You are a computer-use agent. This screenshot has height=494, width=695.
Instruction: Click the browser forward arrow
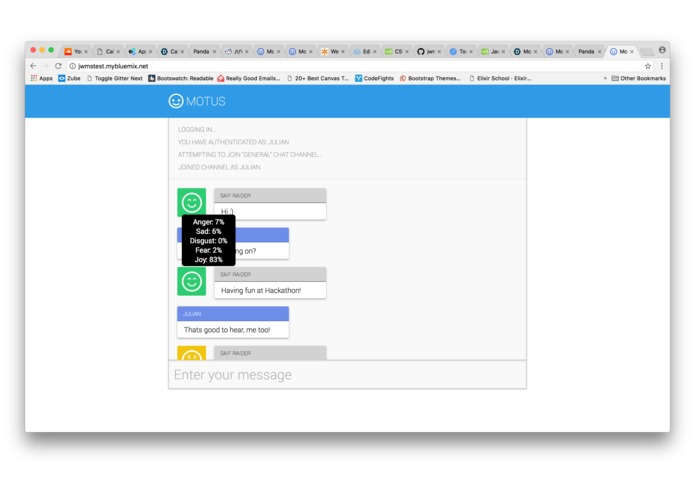click(x=45, y=66)
